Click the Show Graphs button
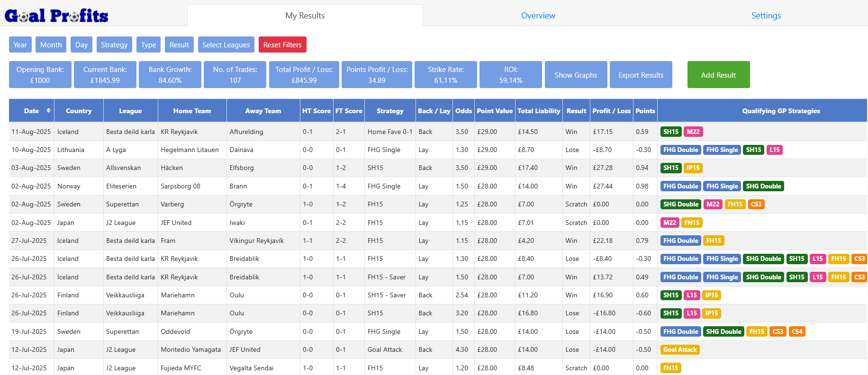The image size is (868, 375). (576, 75)
